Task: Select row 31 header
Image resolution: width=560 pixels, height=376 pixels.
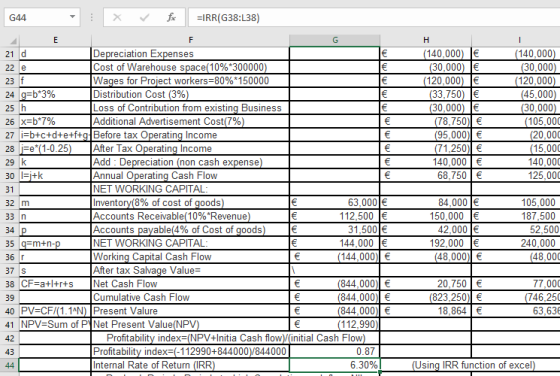Action: click(10, 189)
